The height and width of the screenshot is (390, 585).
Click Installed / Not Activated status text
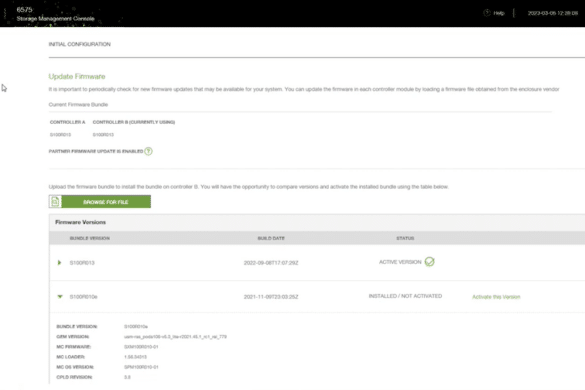click(x=405, y=296)
